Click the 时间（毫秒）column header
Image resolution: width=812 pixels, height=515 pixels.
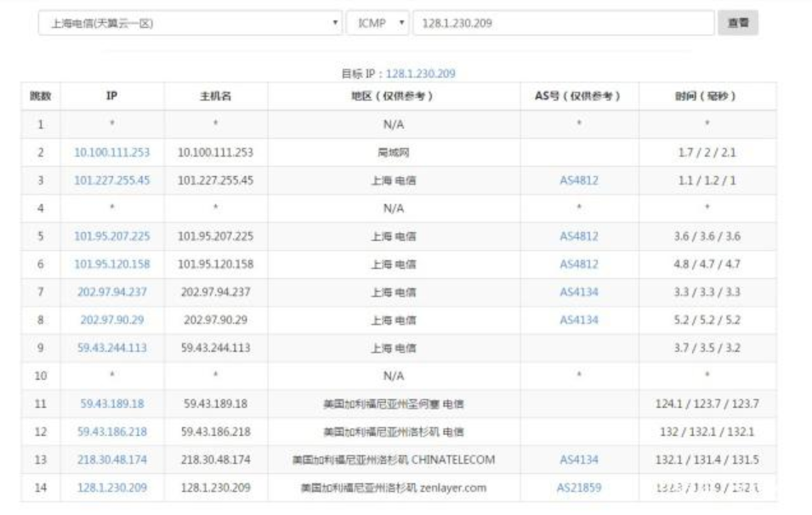tap(707, 96)
